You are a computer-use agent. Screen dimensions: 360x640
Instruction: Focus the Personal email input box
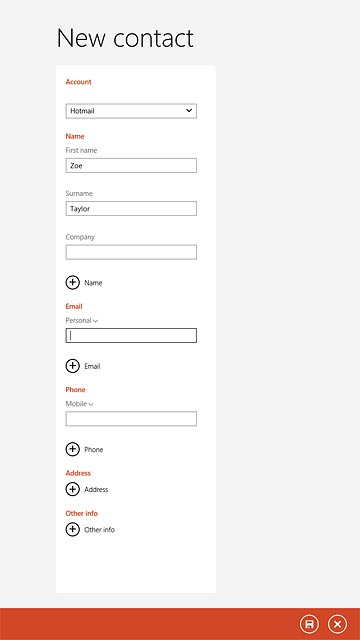(131, 336)
